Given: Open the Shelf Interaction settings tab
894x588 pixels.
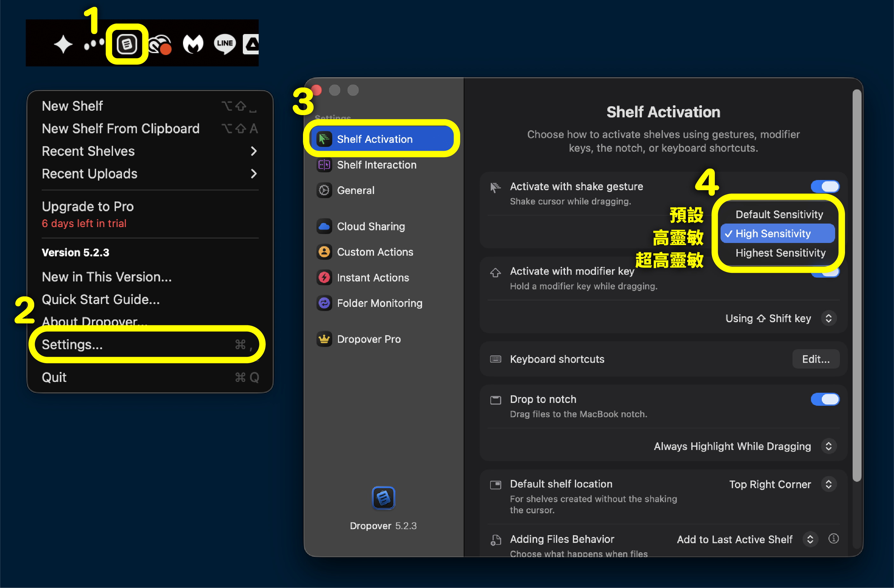Looking at the screenshot, I should (382, 165).
